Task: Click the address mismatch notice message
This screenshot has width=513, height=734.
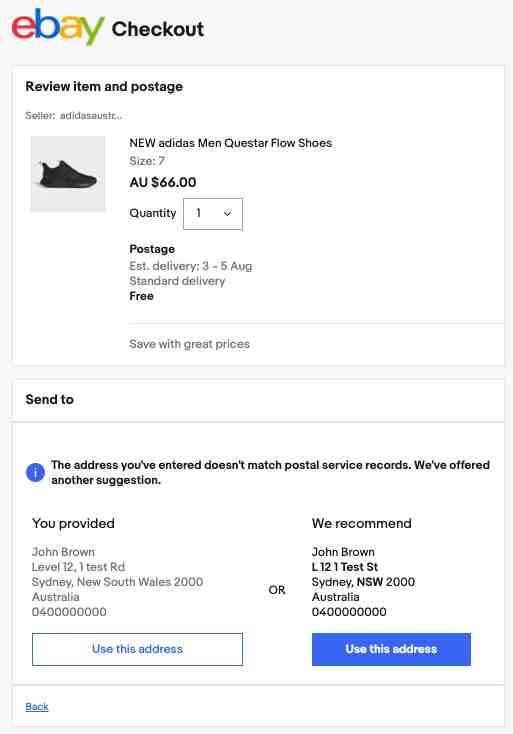Action: 270,472
